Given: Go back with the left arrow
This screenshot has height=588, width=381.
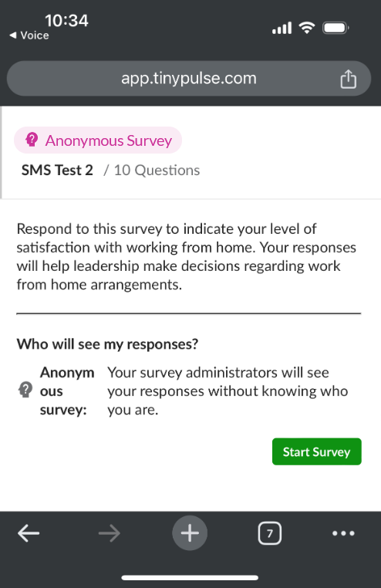Looking at the screenshot, I should click(29, 533).
